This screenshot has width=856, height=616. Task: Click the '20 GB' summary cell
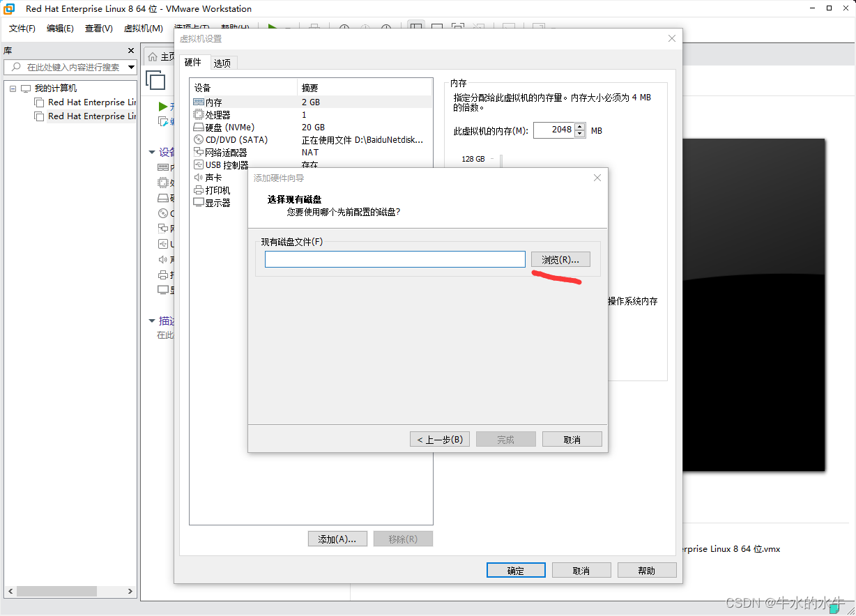313,128
